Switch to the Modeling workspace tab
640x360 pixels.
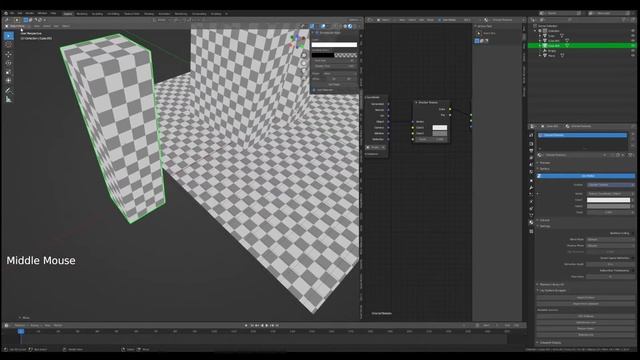[82, 14]
